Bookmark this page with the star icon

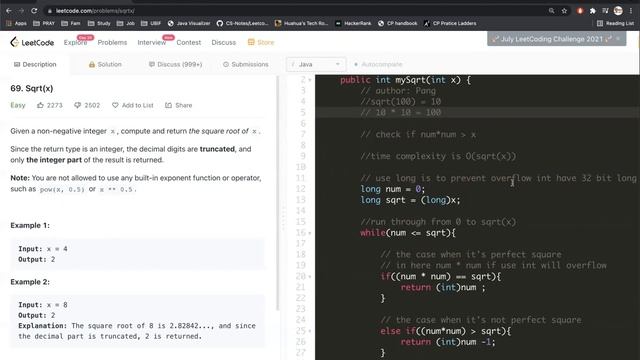click(564, 11)
